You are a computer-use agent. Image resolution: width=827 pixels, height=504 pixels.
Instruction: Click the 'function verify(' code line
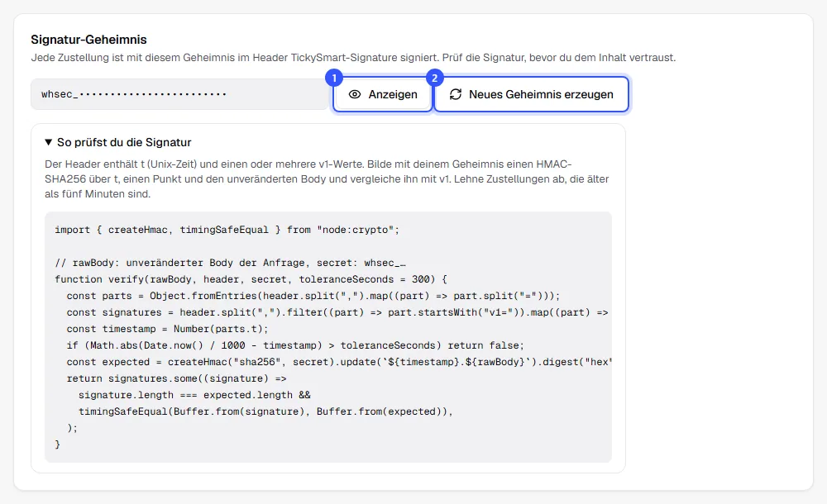251,279
